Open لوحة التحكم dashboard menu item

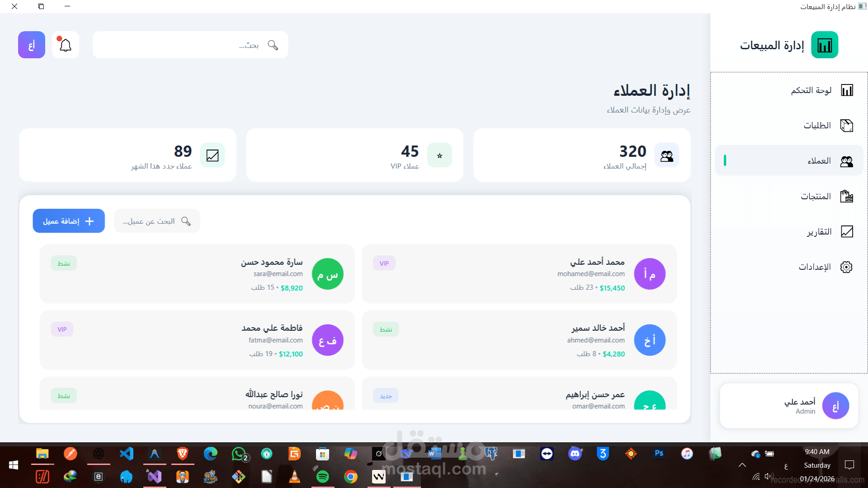[x=811, y=90]
